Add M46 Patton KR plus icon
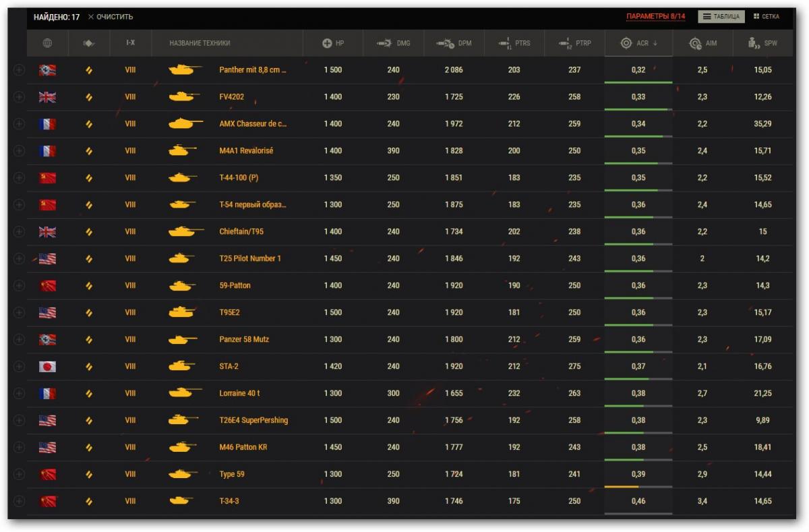This screenshot has height=532, width=809. click(19, 448)
